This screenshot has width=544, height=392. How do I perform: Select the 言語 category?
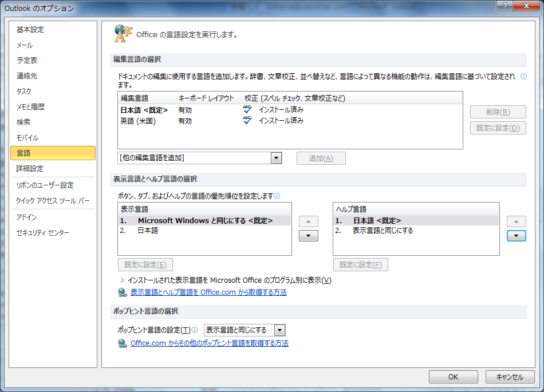click(x=53, y=153)
